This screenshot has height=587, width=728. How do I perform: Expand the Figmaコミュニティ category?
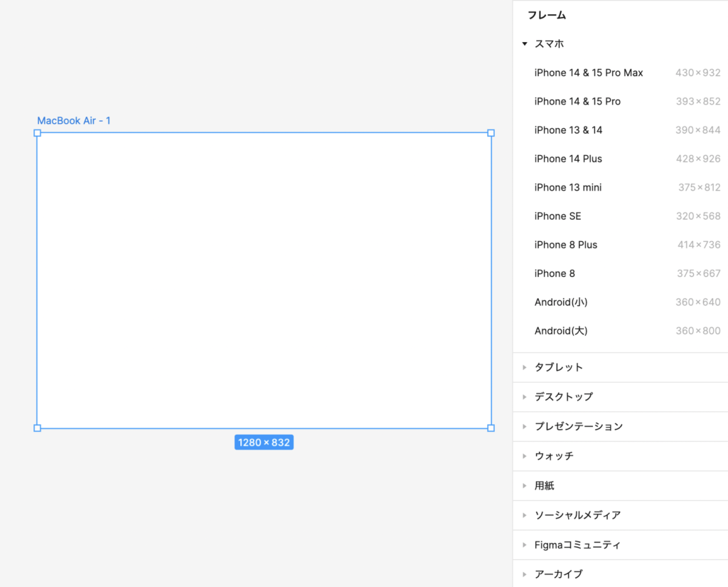point(577,545)
